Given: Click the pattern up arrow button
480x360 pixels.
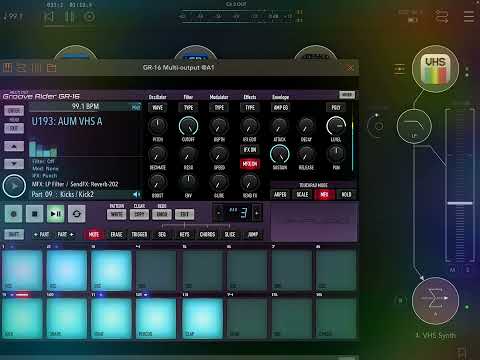Looking at the screenshot, I should tap(14, 146).
